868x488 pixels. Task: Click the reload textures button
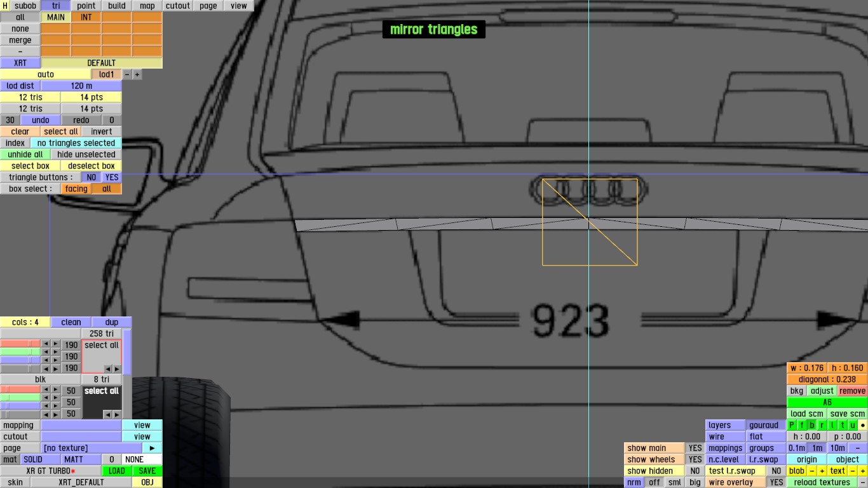point(822,482)
